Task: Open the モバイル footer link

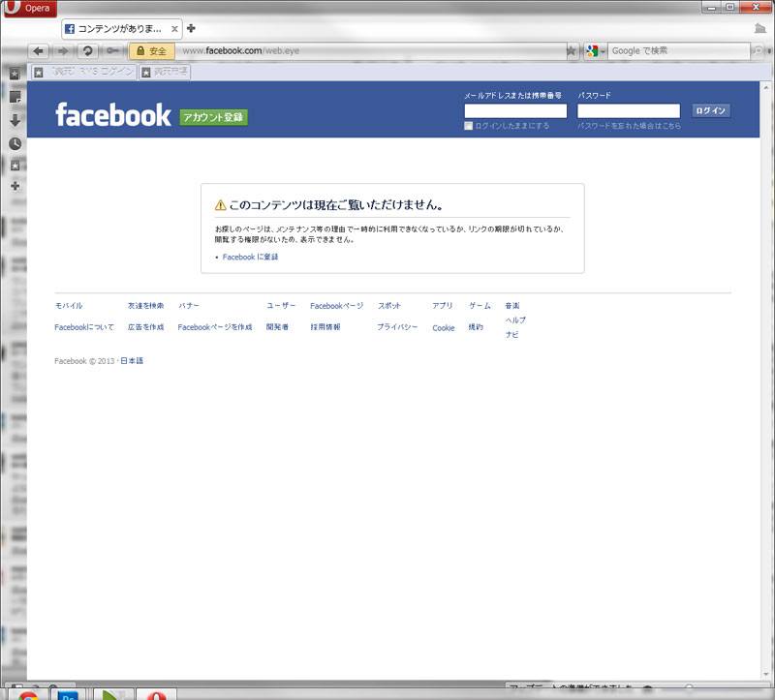Action: click(69, 306)
